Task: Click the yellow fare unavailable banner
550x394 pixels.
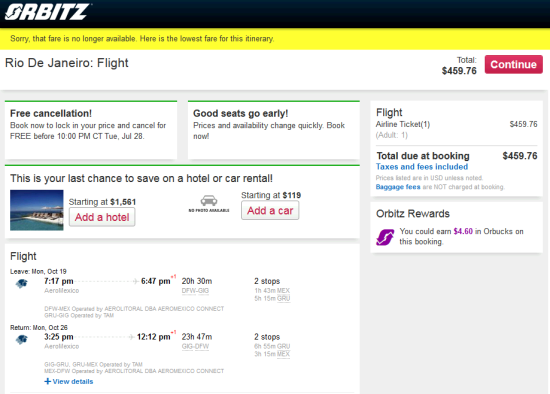Action: click(275, 39)
